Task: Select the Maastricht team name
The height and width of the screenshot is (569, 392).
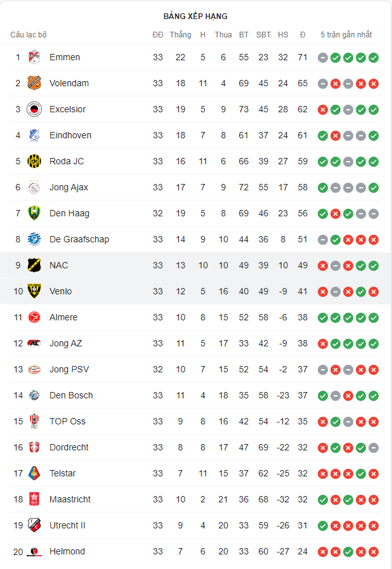Action: 70,499
